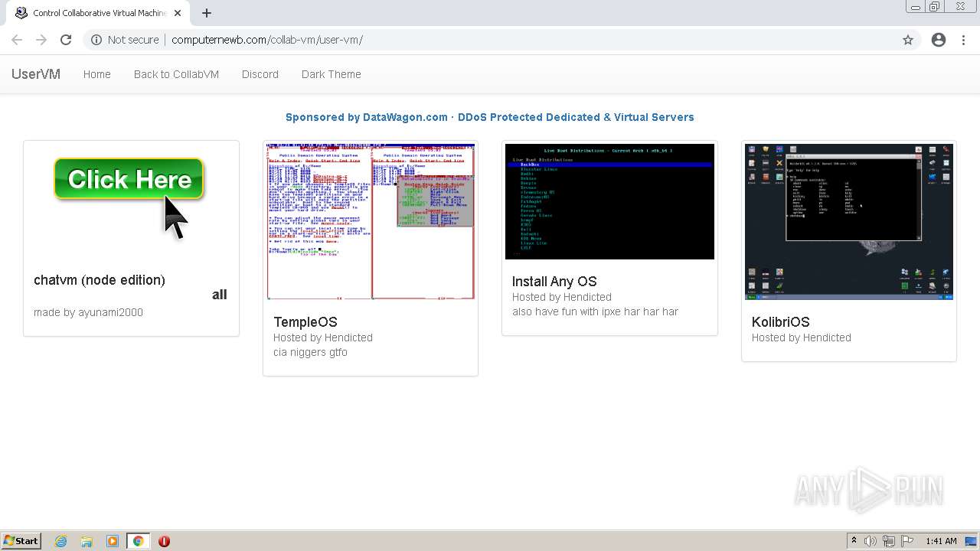The height and width of the screenshot is (551, 980).
Task: Open the Windows Start menu
Action: pyautogui.click(x=21, y=541)
